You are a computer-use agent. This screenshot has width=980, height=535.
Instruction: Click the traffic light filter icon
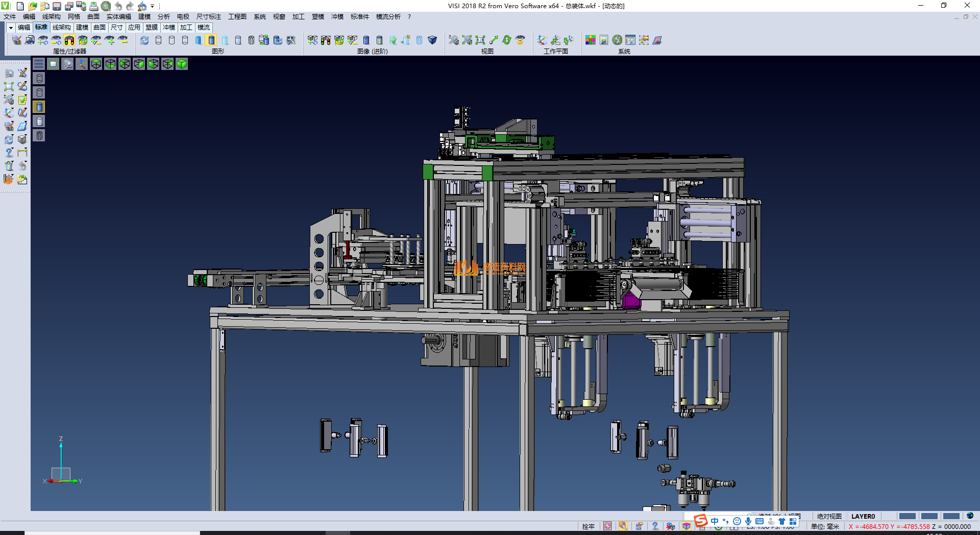tap(69, 40)
